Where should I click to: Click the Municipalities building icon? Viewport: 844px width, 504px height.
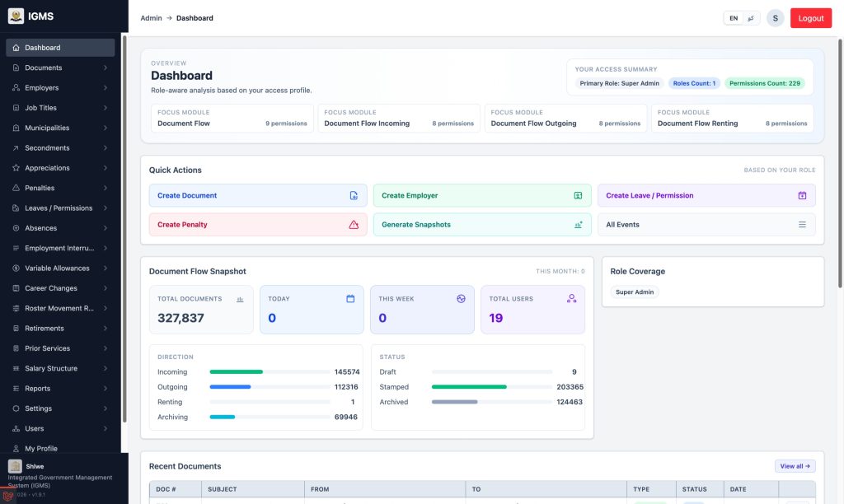pyautogui.click(x=16, y=128)
